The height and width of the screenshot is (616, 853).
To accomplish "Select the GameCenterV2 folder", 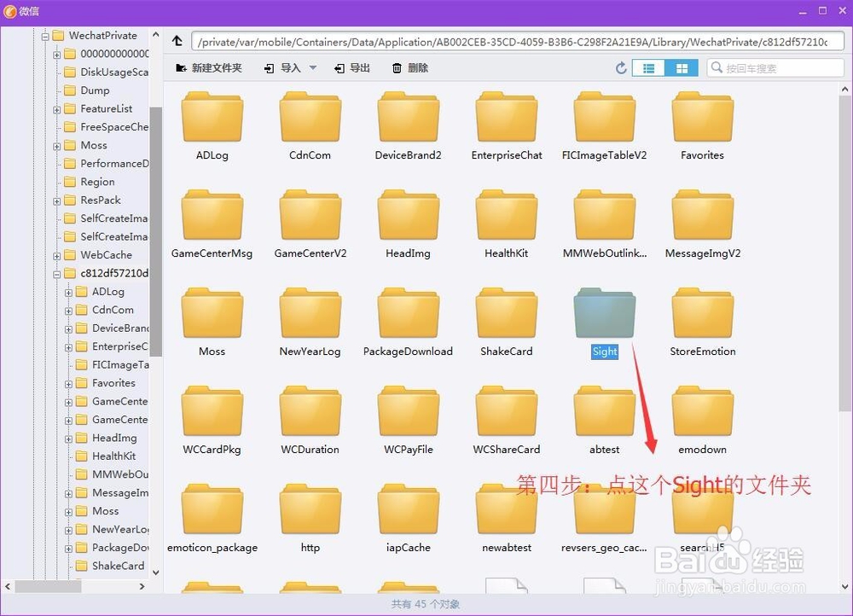I will (x=310, y=224).
